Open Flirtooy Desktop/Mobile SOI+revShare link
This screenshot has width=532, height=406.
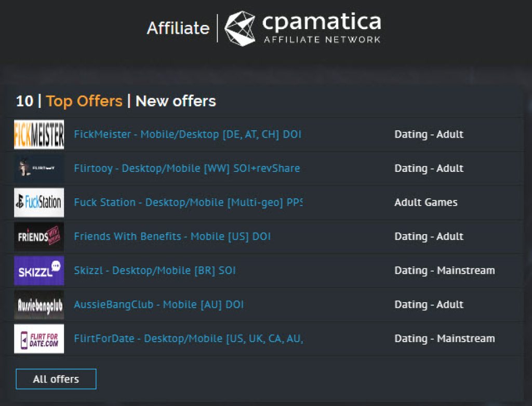(x=187, y=168)
